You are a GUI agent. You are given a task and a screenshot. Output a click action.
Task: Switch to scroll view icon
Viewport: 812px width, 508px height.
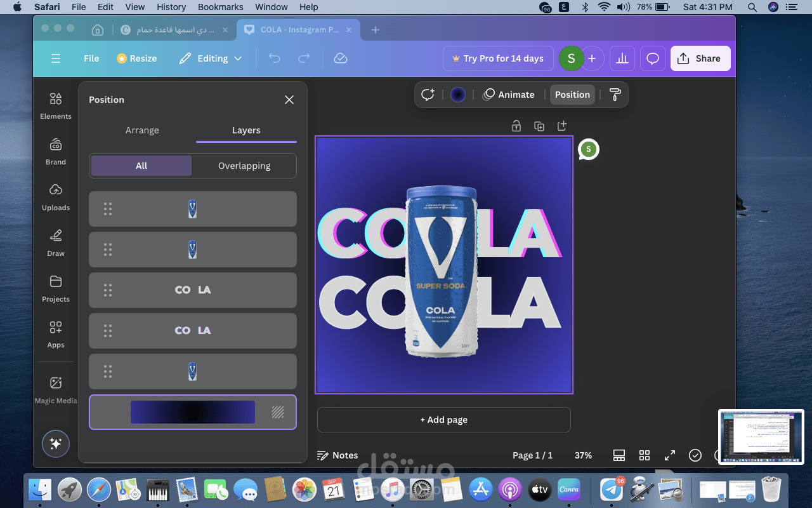pos(619,455)
